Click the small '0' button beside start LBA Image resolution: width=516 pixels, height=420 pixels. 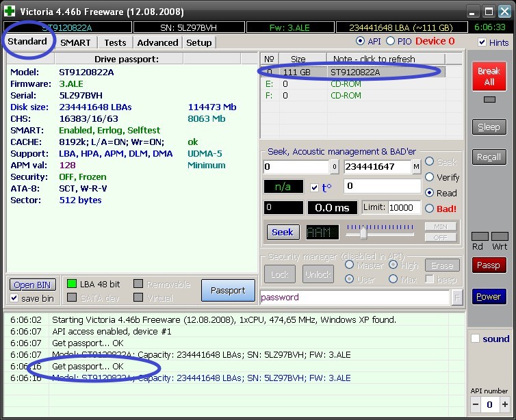pos(335,167)
